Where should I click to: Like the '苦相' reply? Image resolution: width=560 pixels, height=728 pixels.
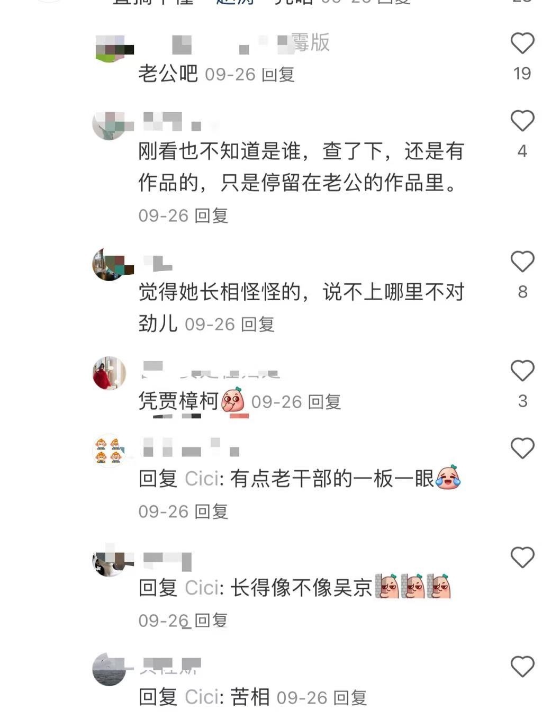point(522,667)
